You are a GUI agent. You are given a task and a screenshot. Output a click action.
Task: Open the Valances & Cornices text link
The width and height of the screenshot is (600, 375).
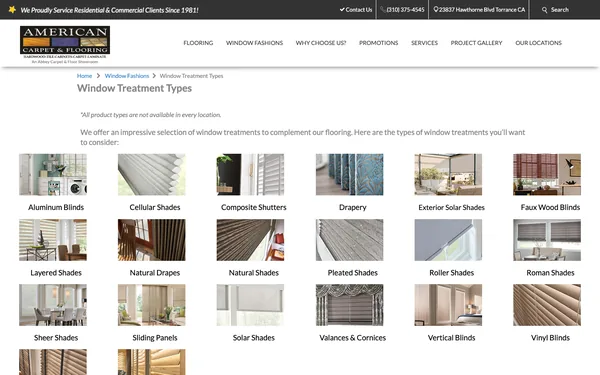click(x=352, y=338)
